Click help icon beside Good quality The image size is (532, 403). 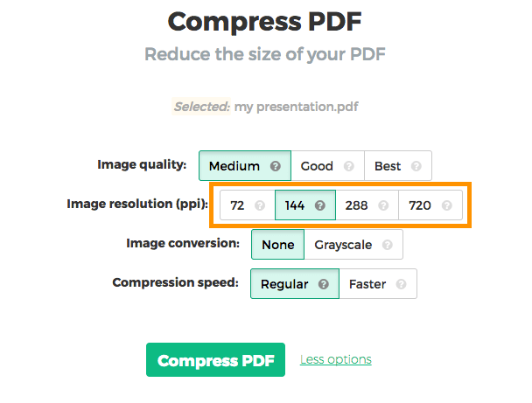click(349, 166)
